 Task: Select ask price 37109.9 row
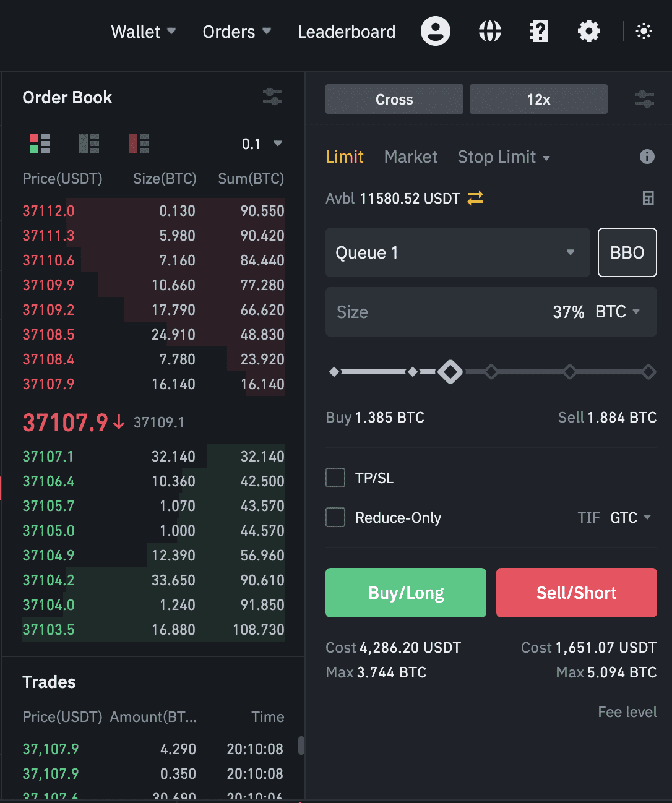[153, 285]
